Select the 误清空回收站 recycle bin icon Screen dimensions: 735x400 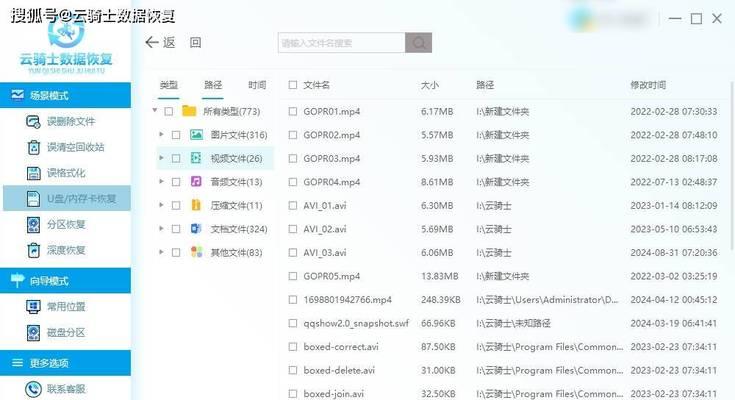[x=33, y=147]
